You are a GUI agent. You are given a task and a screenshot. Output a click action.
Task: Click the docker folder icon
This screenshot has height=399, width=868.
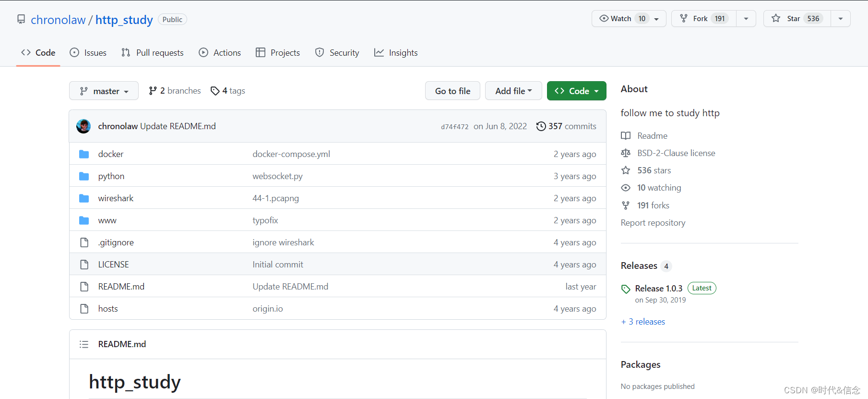pos(84,154)
